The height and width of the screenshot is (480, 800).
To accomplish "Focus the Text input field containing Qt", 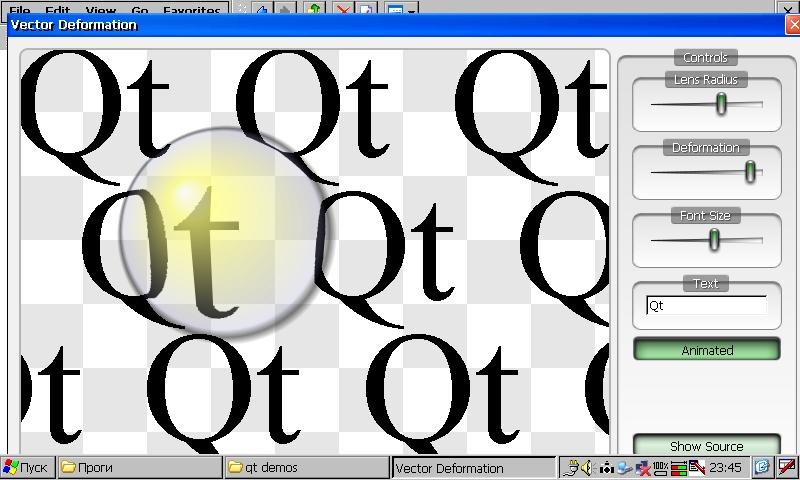I will (707, 306).
